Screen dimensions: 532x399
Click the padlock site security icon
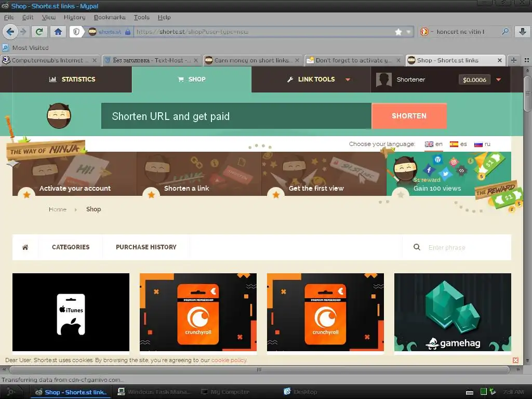[x=128, y=32]
